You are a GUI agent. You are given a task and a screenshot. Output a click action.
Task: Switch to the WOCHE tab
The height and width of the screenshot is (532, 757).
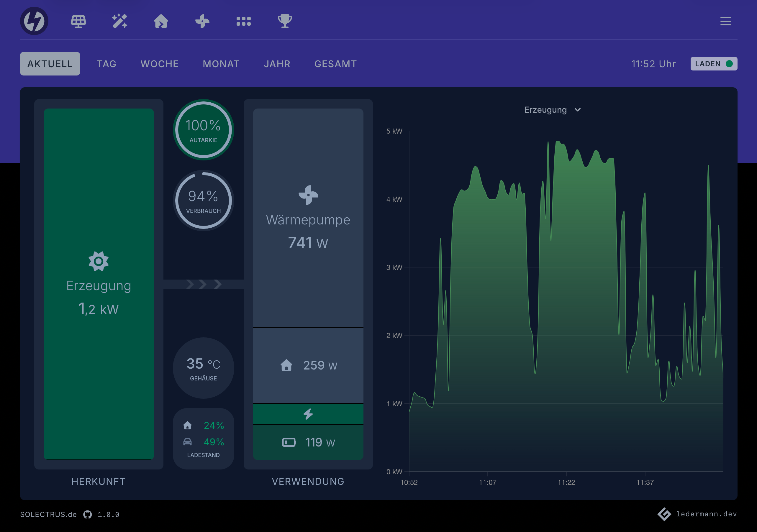click(159, 64)
